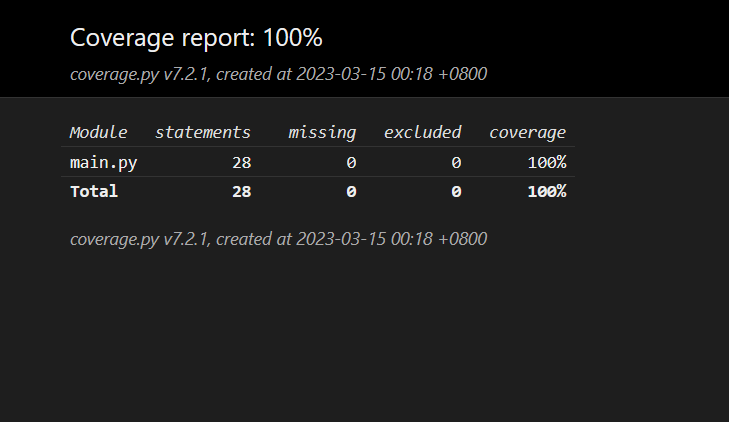Click coverage.py v7.2.1 link in footer

tap(125, 239)
